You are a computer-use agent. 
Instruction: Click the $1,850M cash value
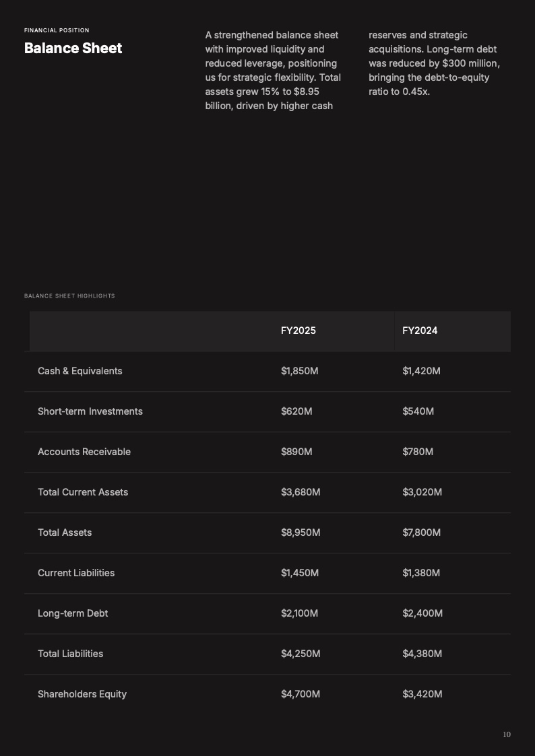299,371
